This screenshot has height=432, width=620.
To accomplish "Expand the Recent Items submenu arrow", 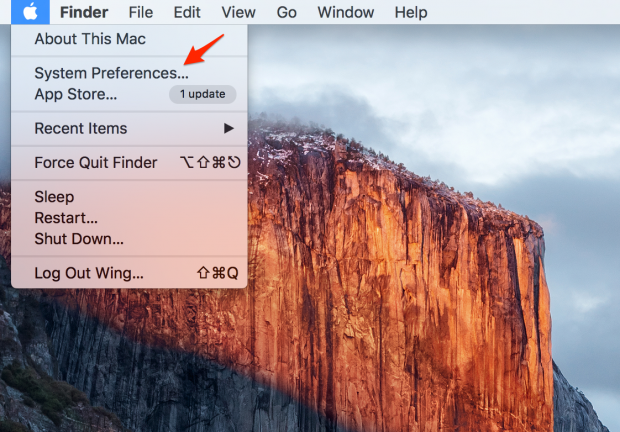I will point(229,128).
